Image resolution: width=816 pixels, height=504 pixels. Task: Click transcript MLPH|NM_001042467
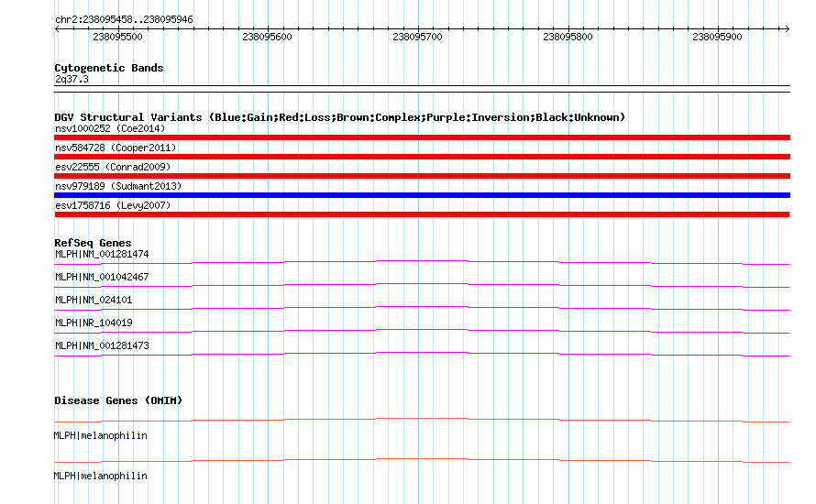(102, 278)
